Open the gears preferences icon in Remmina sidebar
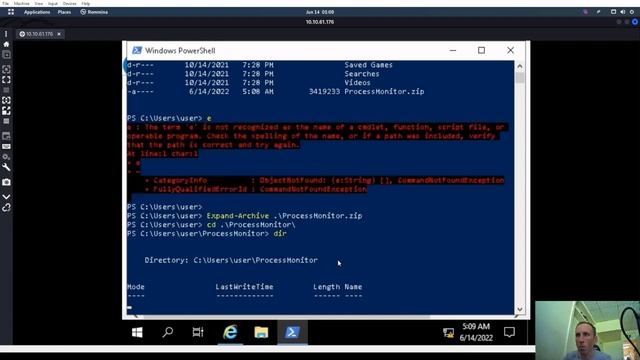Screen dimensions: 640x360 (x=6, y=157)
